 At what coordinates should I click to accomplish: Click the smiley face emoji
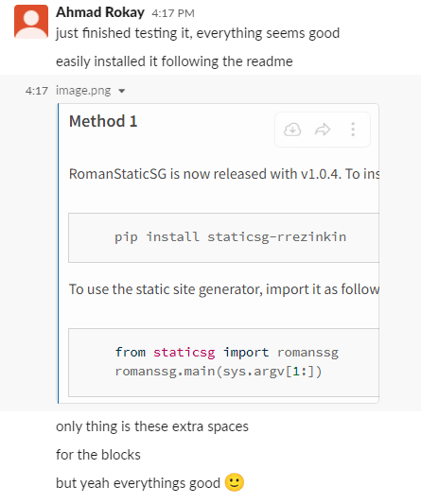234,482
